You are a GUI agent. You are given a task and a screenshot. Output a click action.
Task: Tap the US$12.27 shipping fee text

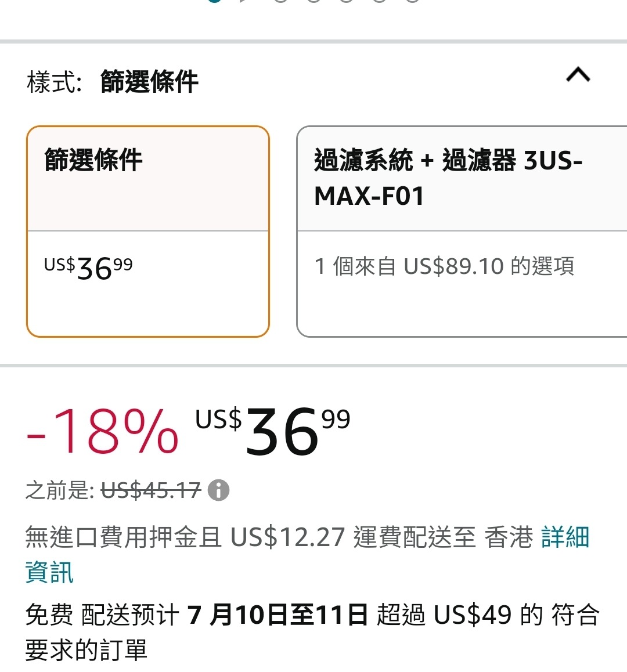288,537
